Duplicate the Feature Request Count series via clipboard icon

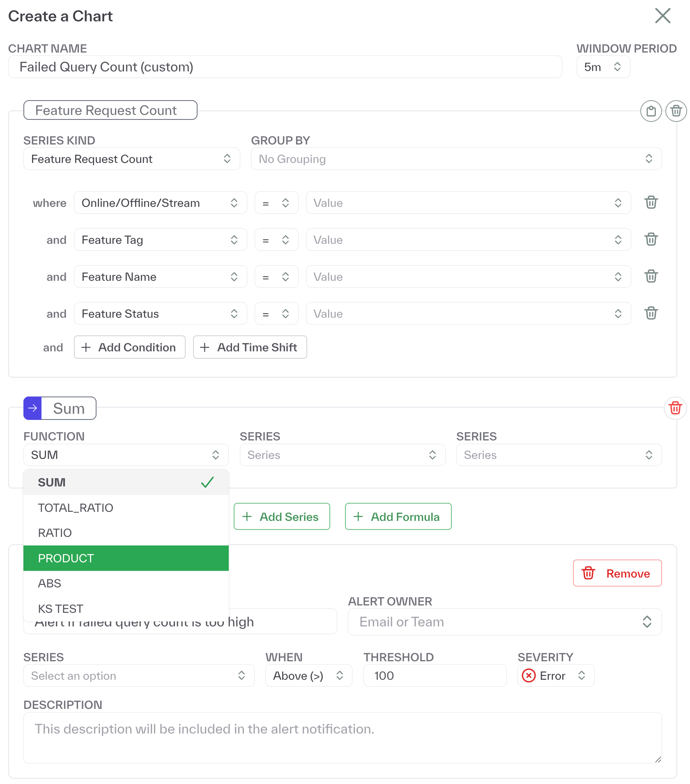(651, 110)
